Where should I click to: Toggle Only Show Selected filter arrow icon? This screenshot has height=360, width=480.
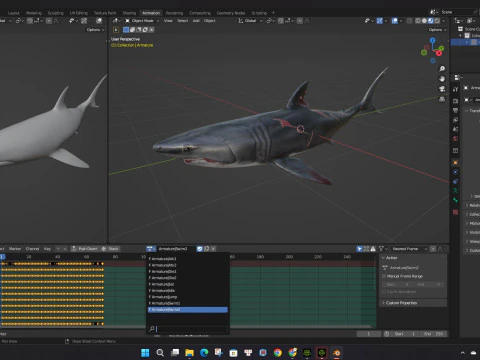coord(359,249)
